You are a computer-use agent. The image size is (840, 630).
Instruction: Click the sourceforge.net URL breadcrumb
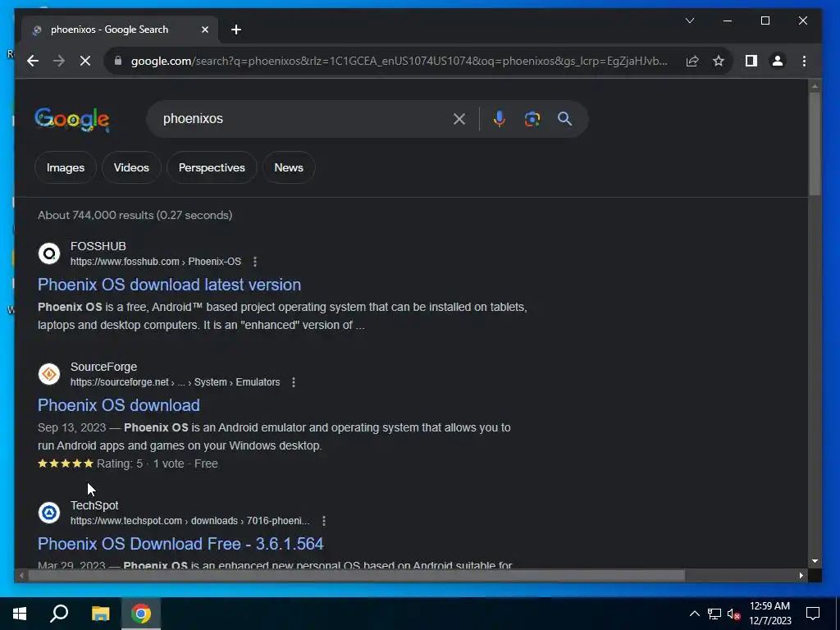[175, 382]
